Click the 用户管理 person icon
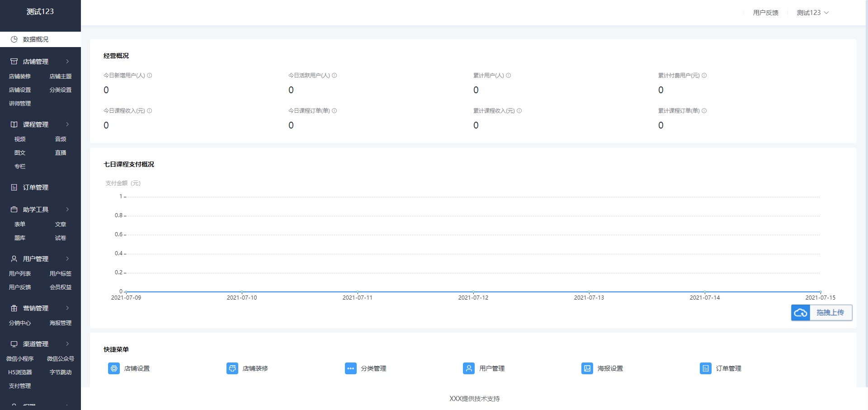The image size is (868, 410). 14,259
